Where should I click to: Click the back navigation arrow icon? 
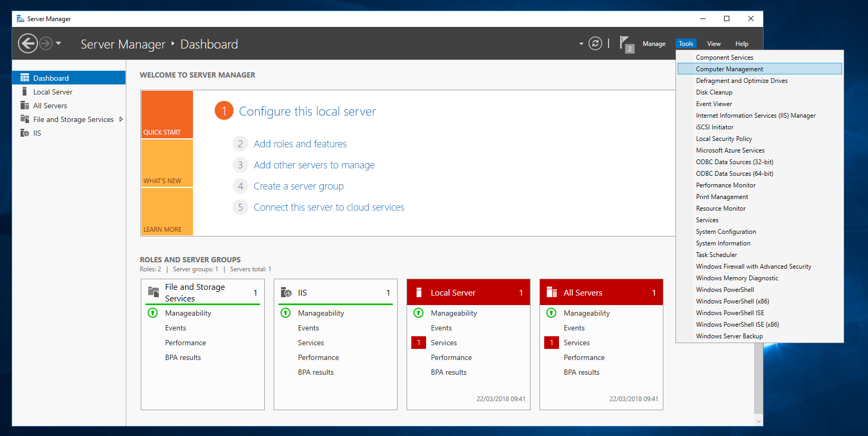(x=28, y=43)
